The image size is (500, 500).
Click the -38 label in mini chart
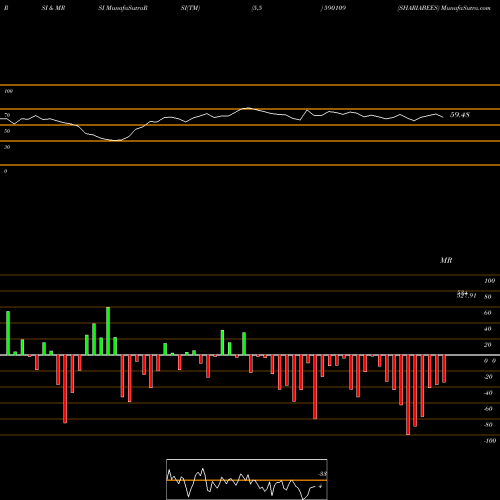[322, 474]
